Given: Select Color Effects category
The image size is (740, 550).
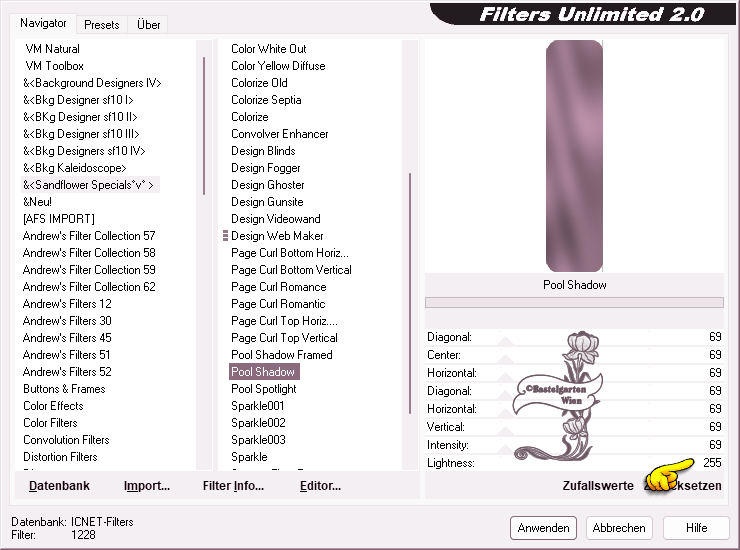Looking at the screenshot, I should coord(53,406).
